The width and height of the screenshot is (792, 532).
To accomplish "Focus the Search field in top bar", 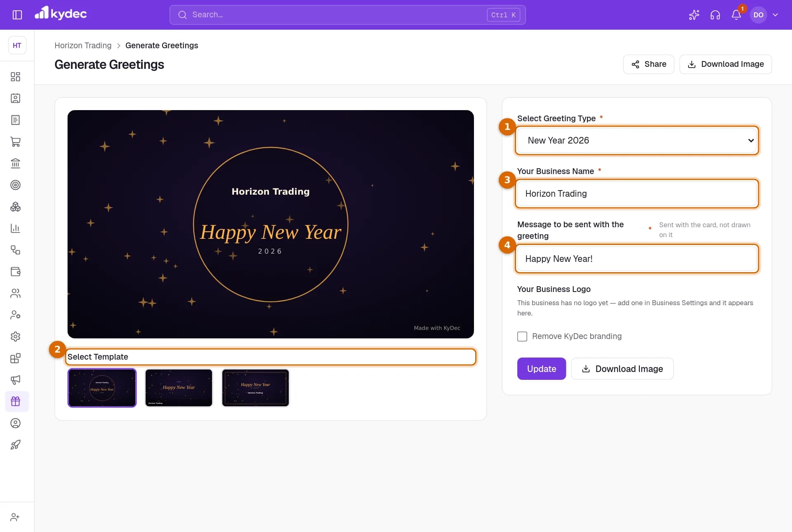I will (x=347, y=15).
